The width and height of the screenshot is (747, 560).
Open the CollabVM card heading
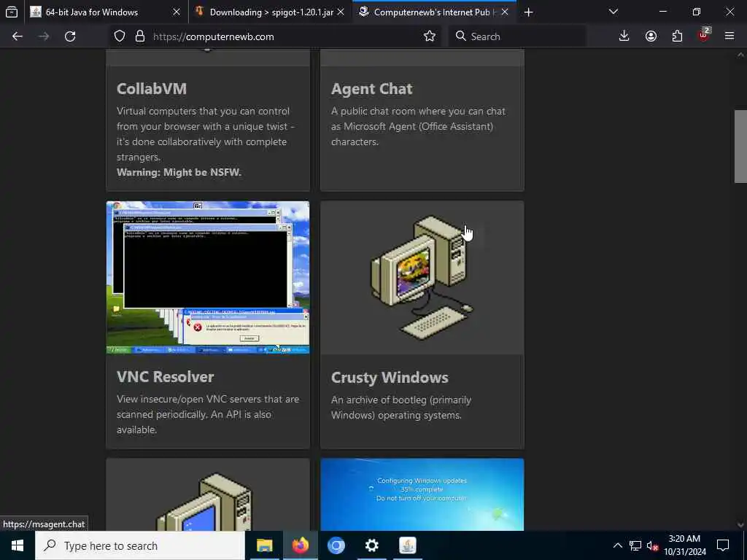[152, 88]
